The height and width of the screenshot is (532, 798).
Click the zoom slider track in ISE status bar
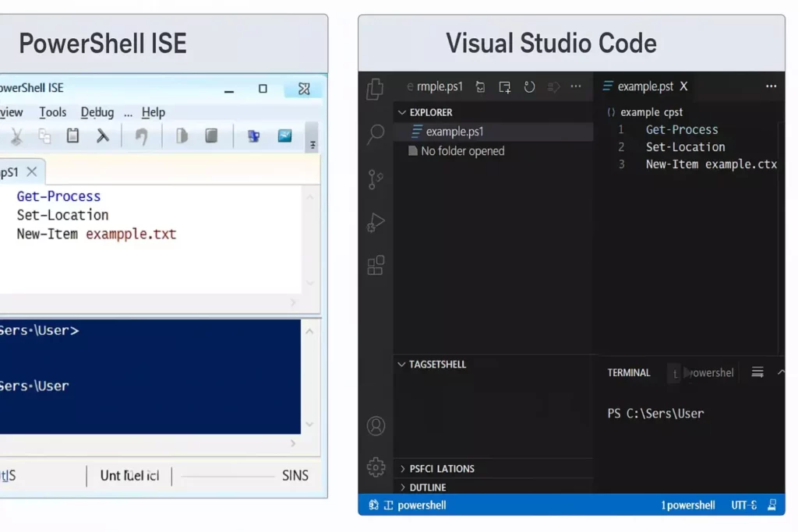(227, 477)
